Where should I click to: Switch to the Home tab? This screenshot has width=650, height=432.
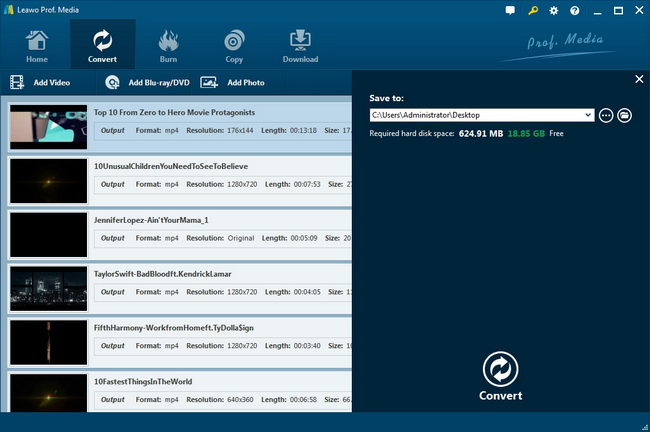37,45
